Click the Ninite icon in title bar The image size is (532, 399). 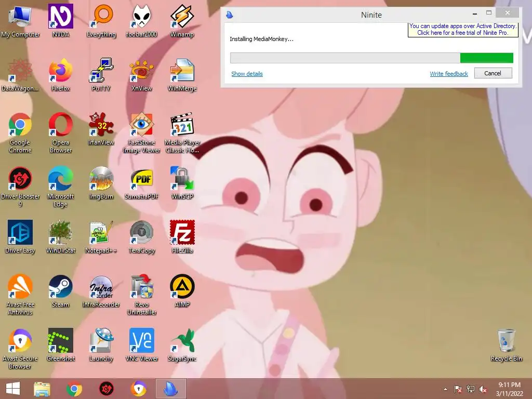click(230, 15)
